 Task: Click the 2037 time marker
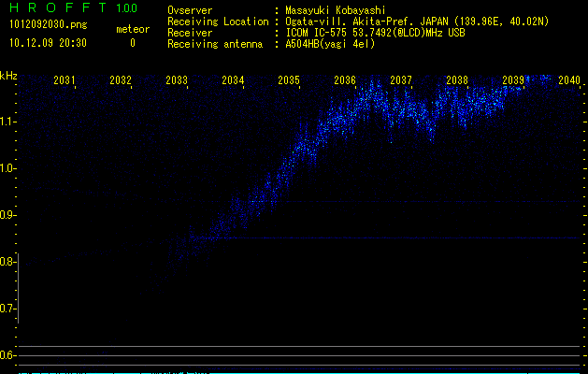[401, 79]
